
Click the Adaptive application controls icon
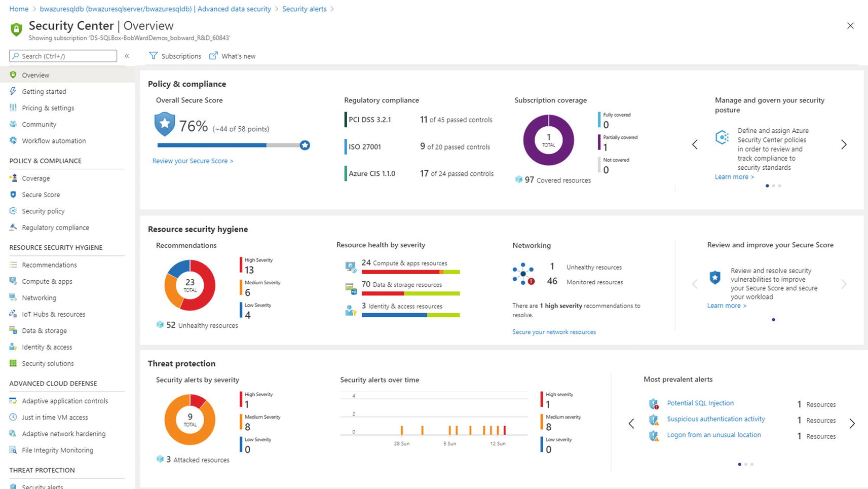[13, 400]
